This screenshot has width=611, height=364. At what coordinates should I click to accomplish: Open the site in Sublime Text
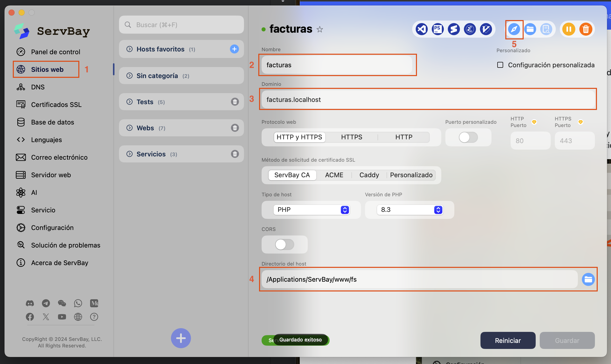(454, 29)
